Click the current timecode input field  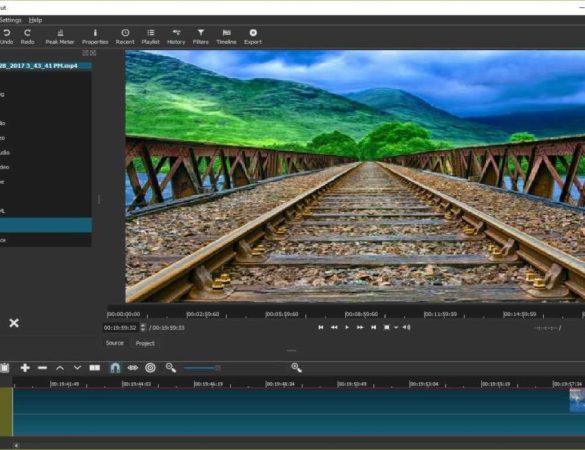(x=121, y=328)
